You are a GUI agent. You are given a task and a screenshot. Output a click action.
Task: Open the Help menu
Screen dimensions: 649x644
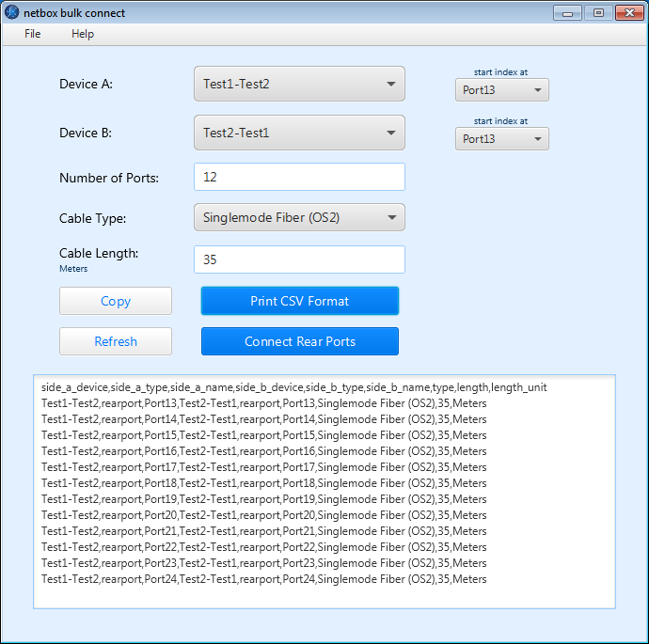point(83,34)
